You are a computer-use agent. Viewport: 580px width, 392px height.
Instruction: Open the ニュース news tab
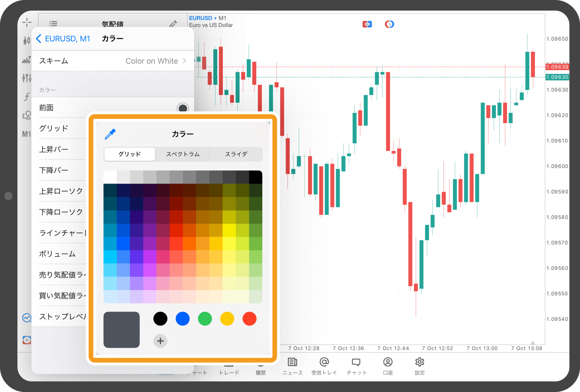pos(292,366)
